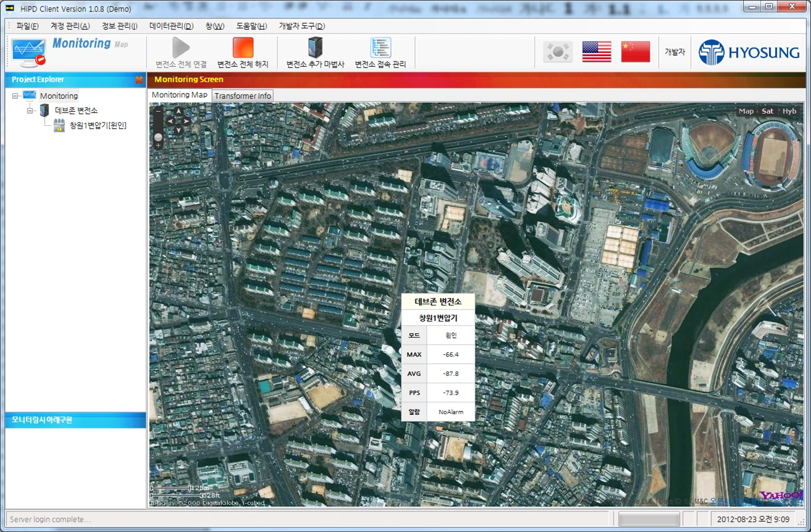Screen dimensions: 811x532
Task: Click the AVG value -87.8
Action: 451,373
